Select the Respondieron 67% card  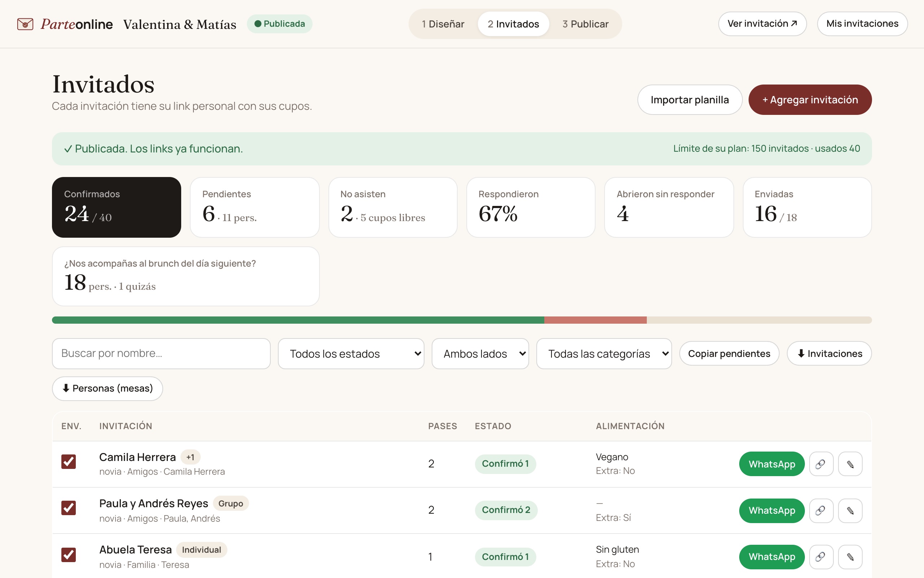[531, 207]
